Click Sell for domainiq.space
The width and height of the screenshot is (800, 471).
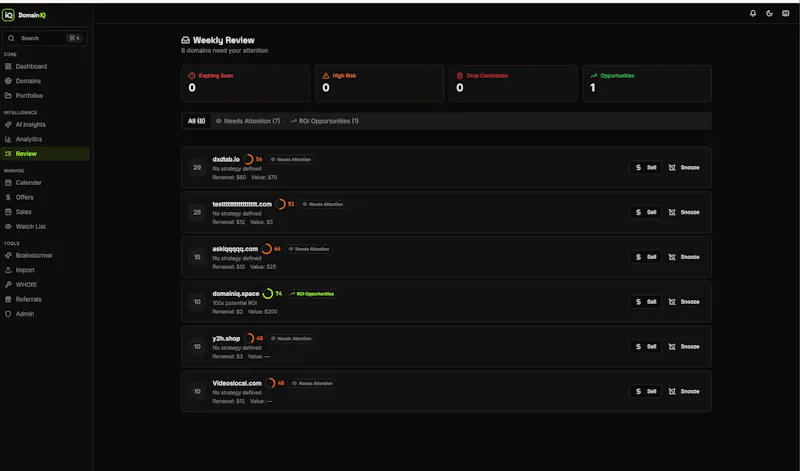click(x=645, y=302)
